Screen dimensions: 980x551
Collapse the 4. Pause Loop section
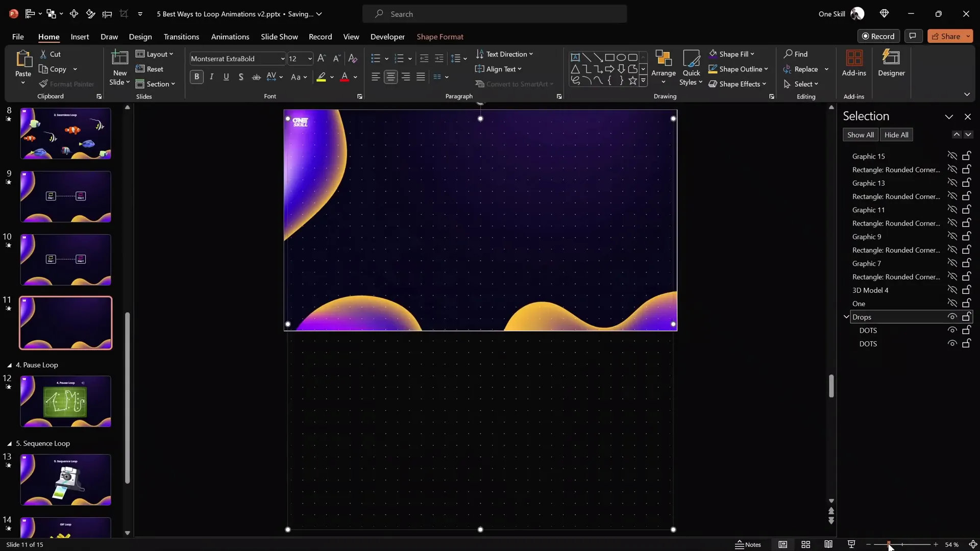(x=9, y=365)
